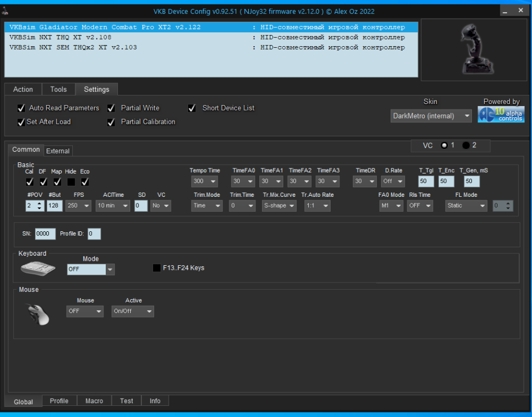Open the Profile bottom tab
532x417 pixels.
click(59, 401)
